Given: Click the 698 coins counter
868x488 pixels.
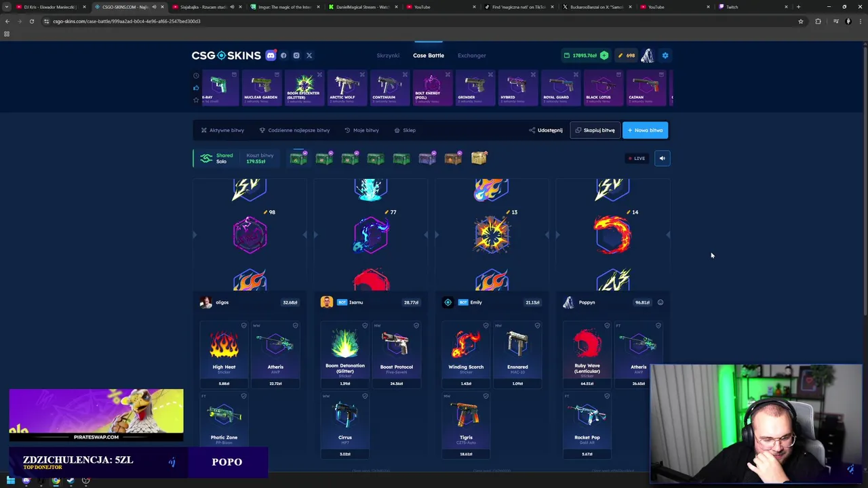Looking at the screenshot, I should (627, 56).
